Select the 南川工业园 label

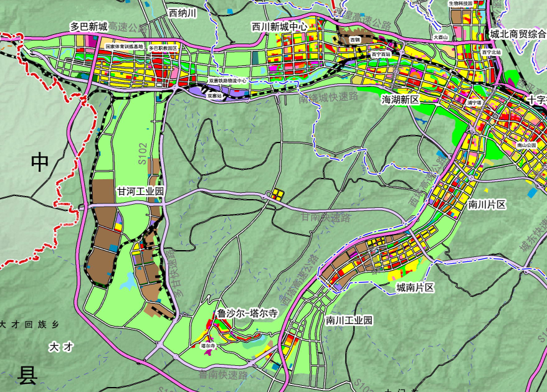(350, 320)
